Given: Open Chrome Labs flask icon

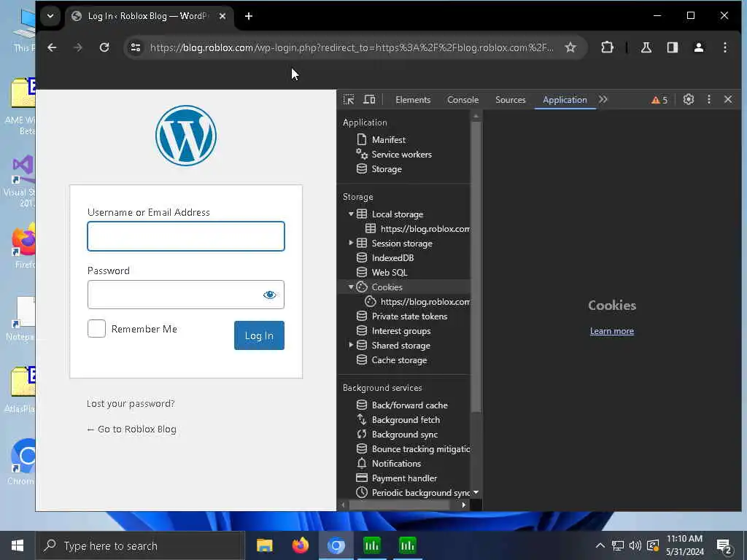Looking at the screenshot, I should tap(646, 47).
